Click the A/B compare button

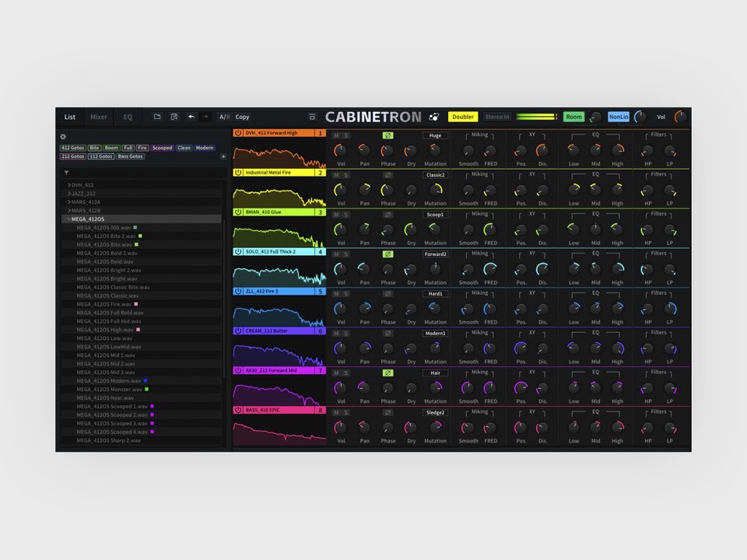(224, 117)
